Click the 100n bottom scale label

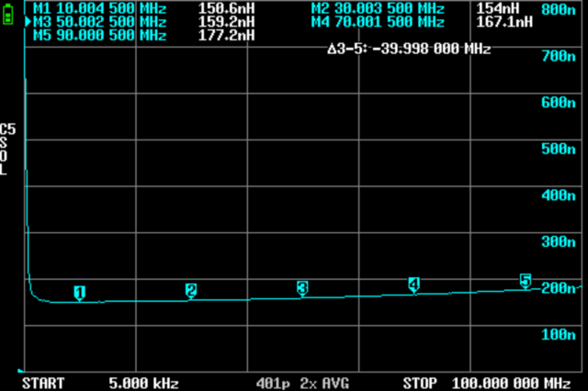(560, 335)
